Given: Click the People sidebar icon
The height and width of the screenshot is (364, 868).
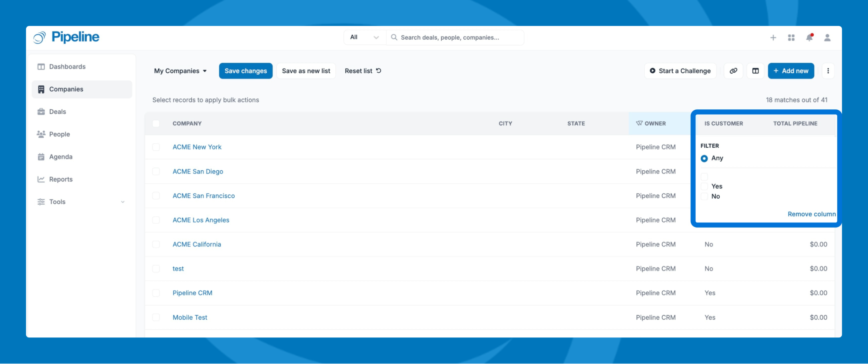Looking at the screenshot, I should point(41,135).
